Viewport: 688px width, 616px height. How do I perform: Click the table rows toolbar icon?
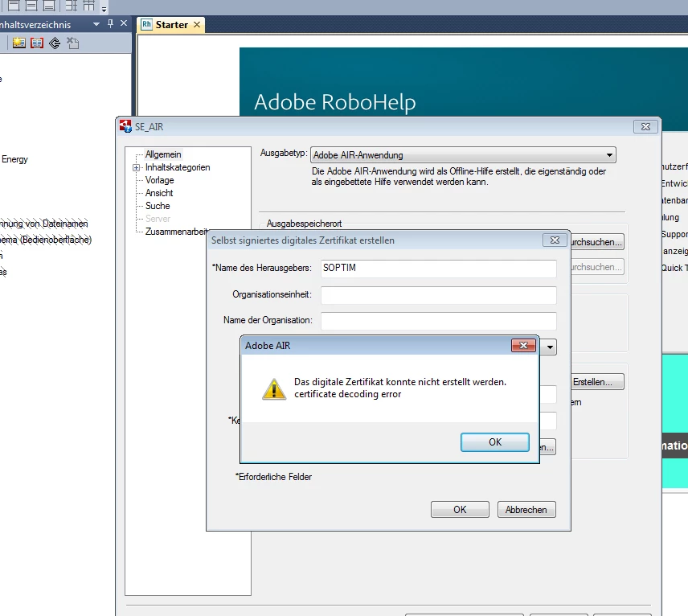(72, 6)
